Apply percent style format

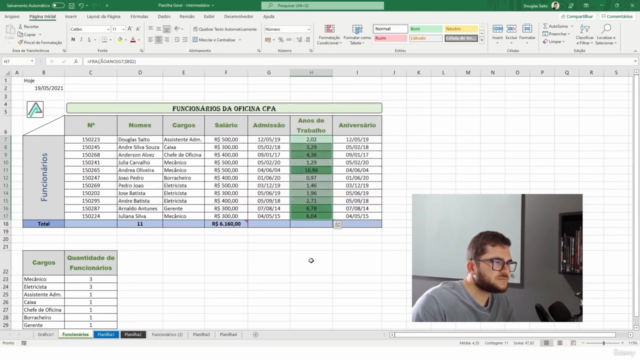point(281,40)
